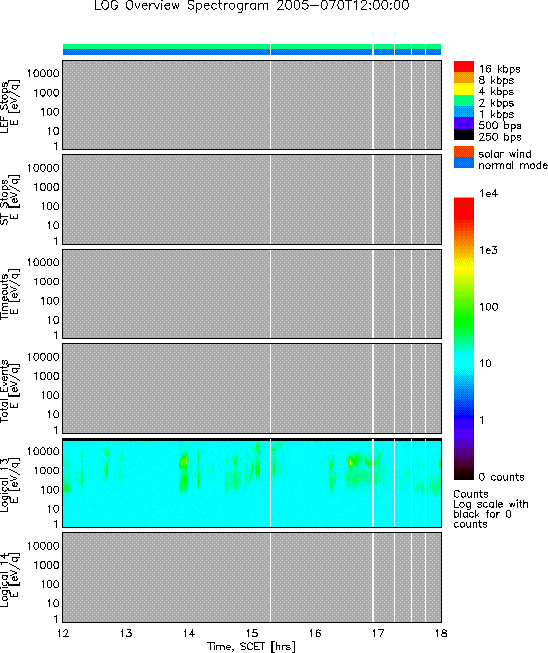This screenshot has width=548, height=653.
Task: Click the green telemetry rate bar at top
Action: (x=252, y=46)
